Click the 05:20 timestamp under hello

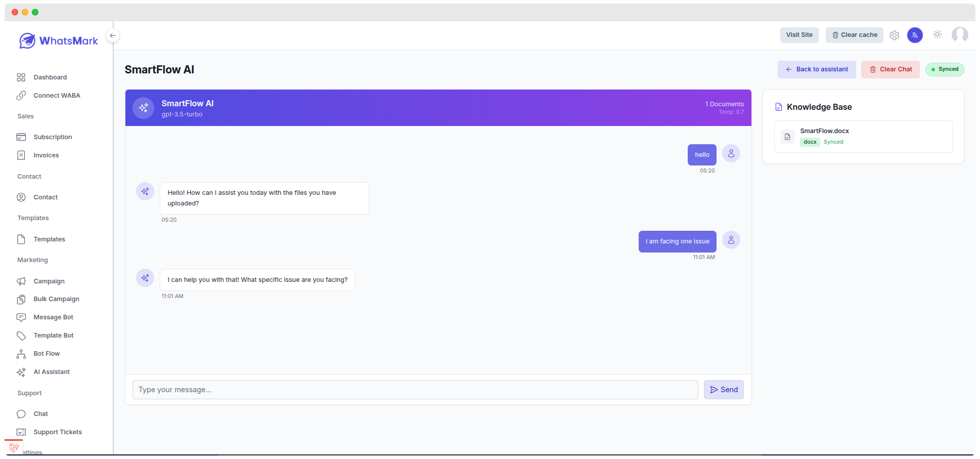707,171
